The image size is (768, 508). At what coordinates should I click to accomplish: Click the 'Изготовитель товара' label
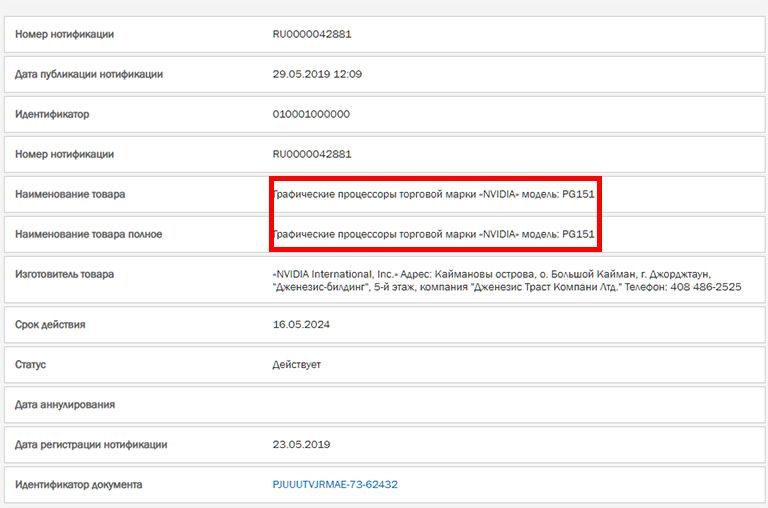[64, 274]
